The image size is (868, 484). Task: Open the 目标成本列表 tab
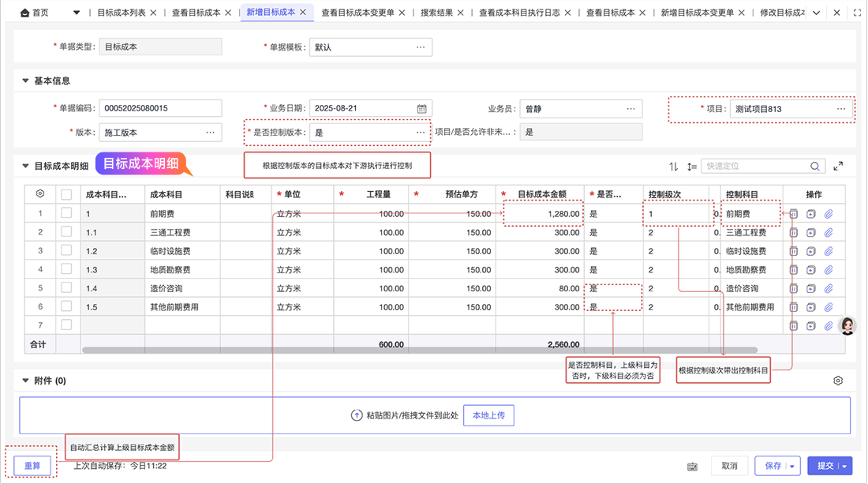[121, 13]
